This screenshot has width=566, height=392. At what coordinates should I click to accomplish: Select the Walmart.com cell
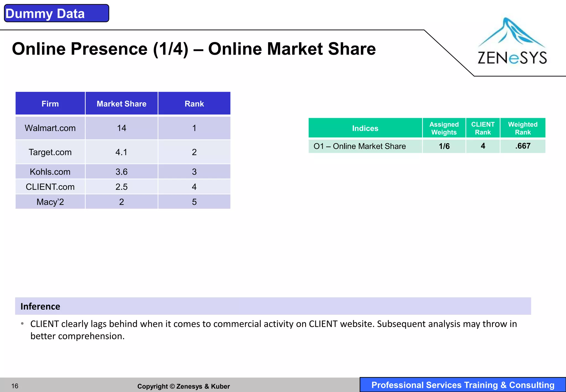click(50, 128)
